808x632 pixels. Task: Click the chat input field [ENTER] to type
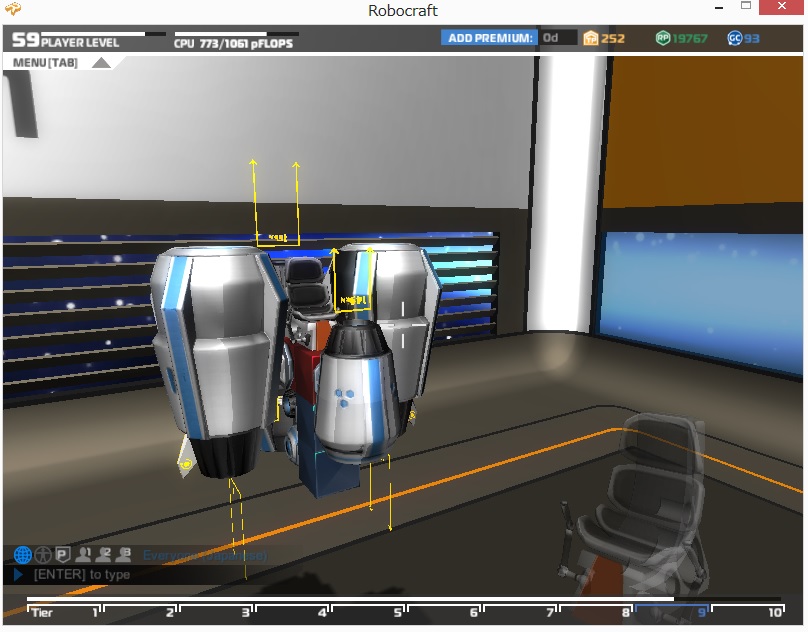coord(149,574)
